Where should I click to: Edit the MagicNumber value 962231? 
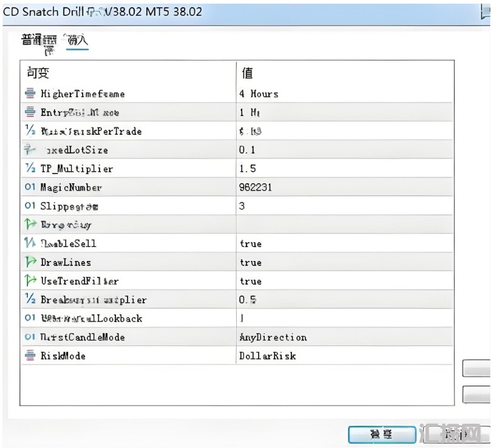[256, 188]
